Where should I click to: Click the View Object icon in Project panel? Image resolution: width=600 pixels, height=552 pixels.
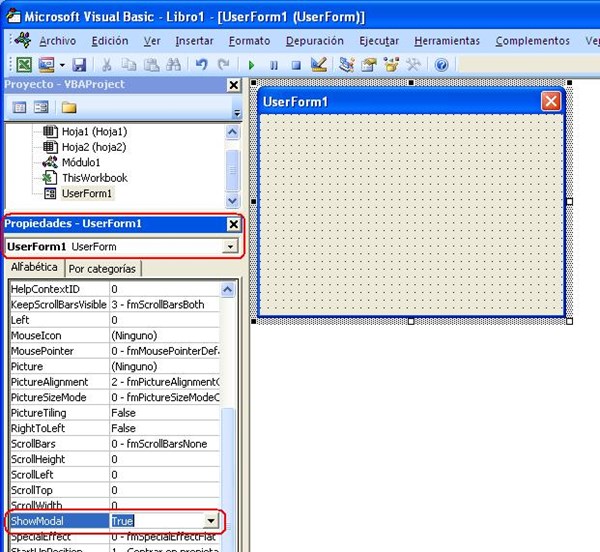41,107
